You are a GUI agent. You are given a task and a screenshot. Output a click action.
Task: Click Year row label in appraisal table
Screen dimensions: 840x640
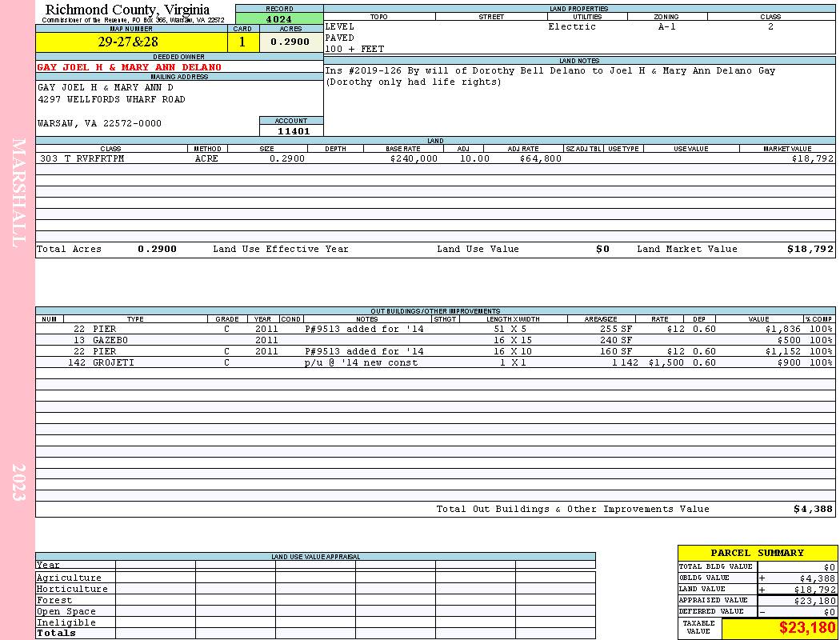click(x=48, y=565)
